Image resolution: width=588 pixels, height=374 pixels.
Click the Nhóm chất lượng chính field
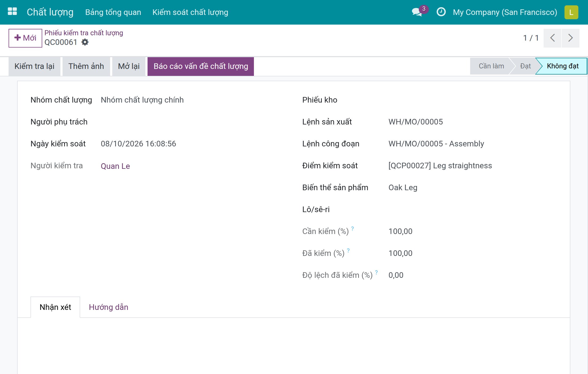coord(142,100)
